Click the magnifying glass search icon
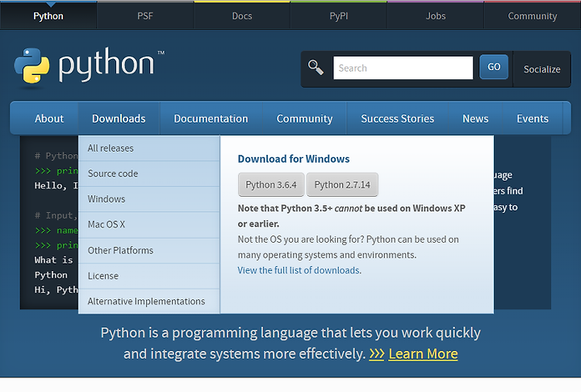581x392 pixels. tap(316, 68)
